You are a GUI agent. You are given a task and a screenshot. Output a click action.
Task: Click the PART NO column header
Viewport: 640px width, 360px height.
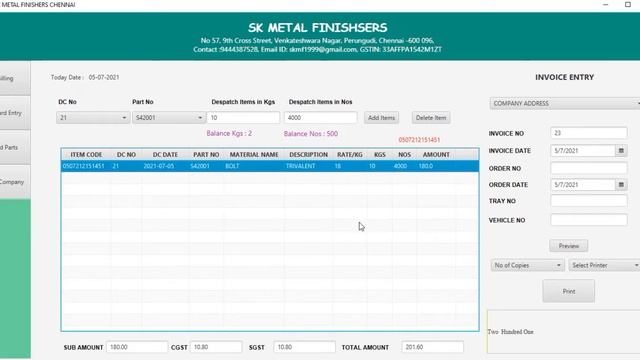(206, 155)
